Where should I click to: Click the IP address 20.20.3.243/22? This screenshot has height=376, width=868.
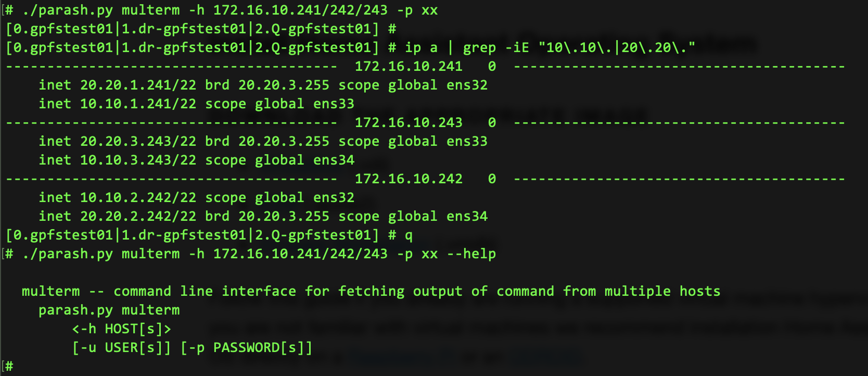tap(138, 142)
